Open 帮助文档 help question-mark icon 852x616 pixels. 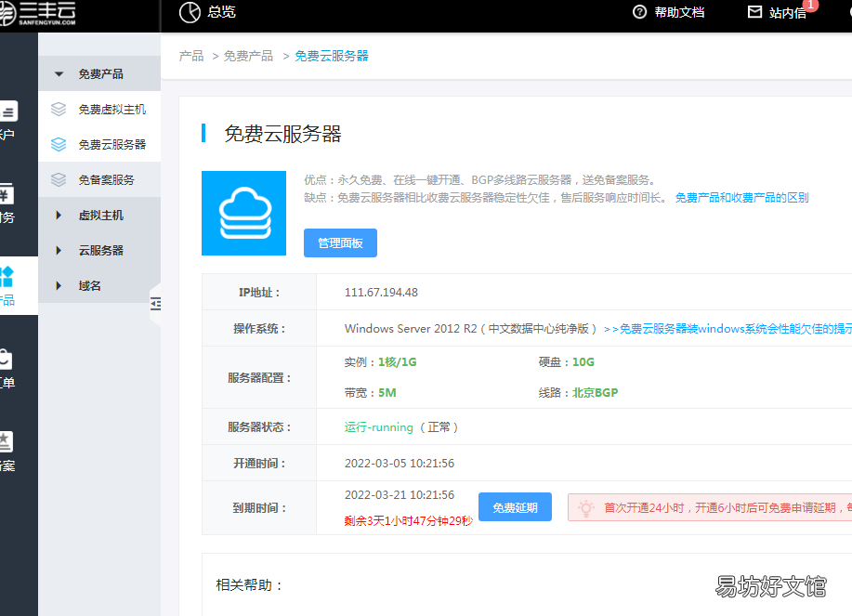coord(639,11)
